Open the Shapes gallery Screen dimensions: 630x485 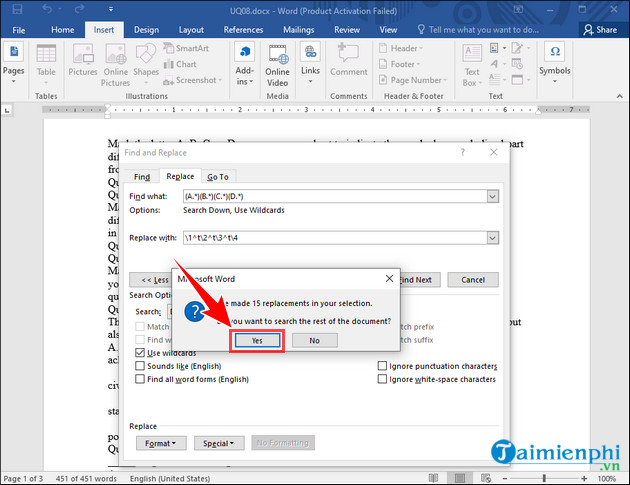(x=146, y=64)
